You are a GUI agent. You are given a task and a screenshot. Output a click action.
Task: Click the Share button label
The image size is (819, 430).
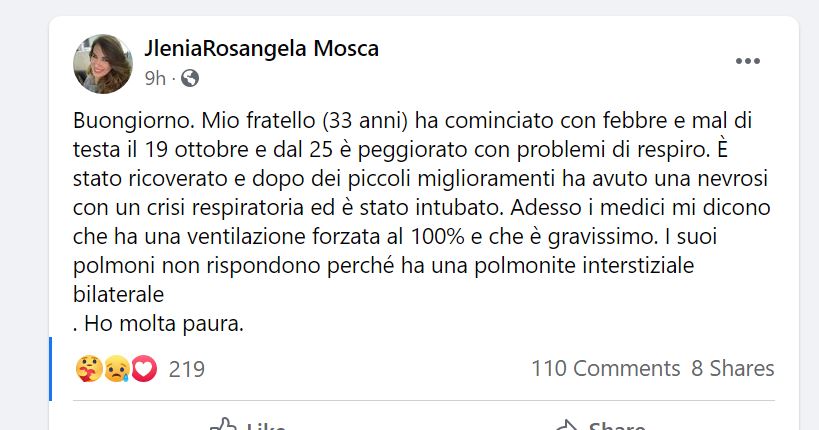[617, 426]
